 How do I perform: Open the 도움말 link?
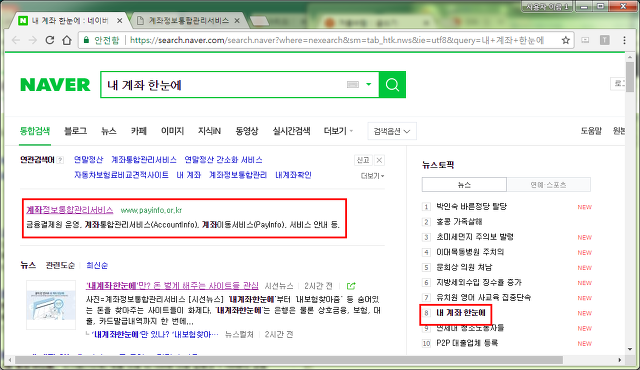591,131
